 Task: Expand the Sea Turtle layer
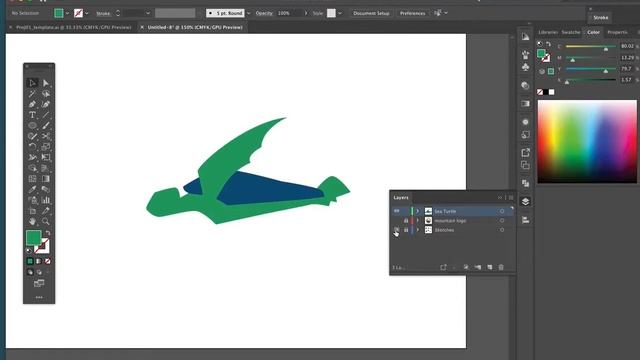click(418, 211)
